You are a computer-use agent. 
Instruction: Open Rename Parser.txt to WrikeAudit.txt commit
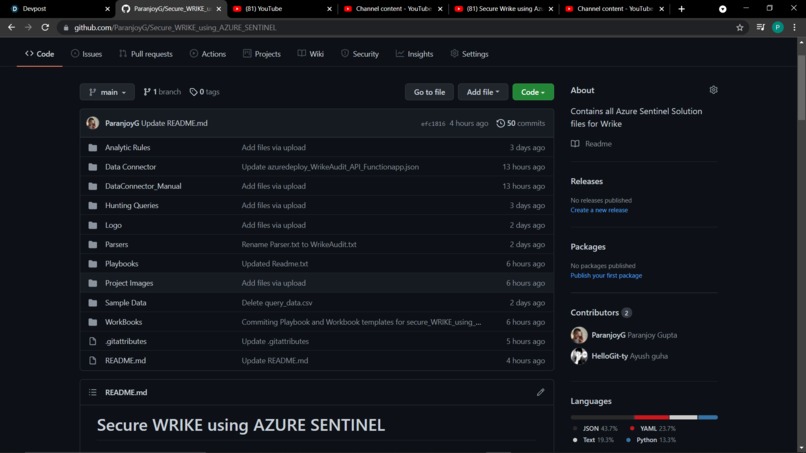coord(299,245)
